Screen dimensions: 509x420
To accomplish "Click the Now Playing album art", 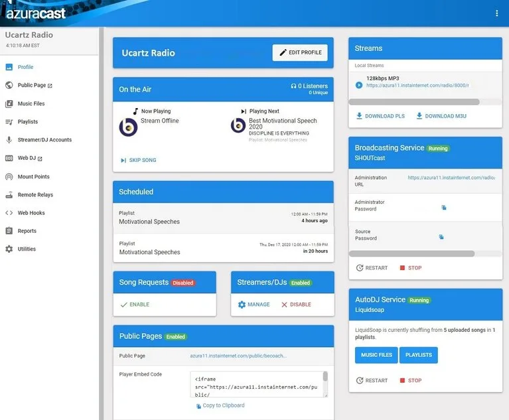I will 128,127.
